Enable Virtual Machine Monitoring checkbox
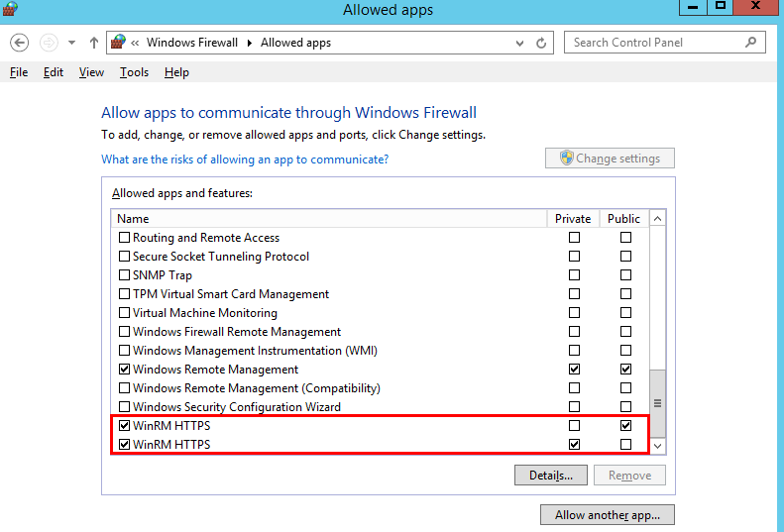This screenshot has height=532, width=784. click(x=124, y=313)
